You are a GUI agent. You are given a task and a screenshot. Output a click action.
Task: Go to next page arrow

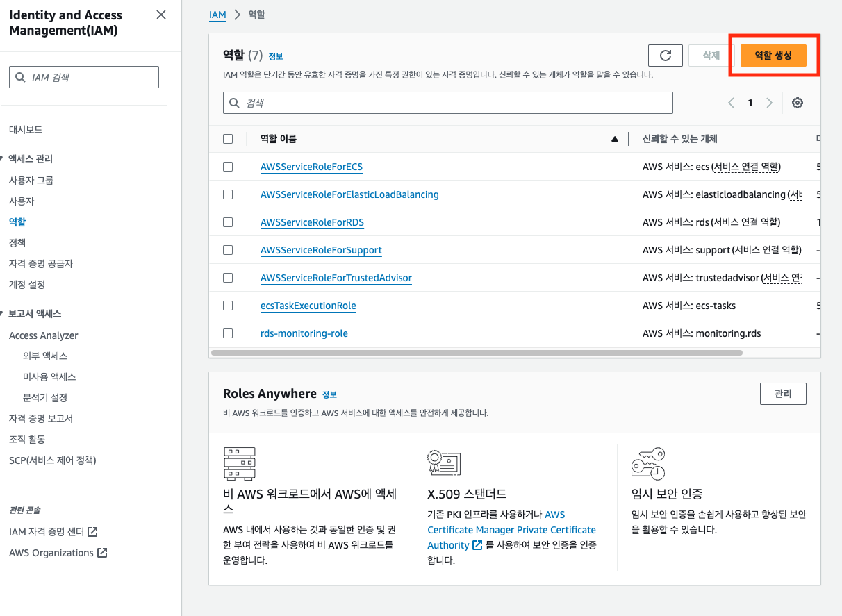coord(769,103)
